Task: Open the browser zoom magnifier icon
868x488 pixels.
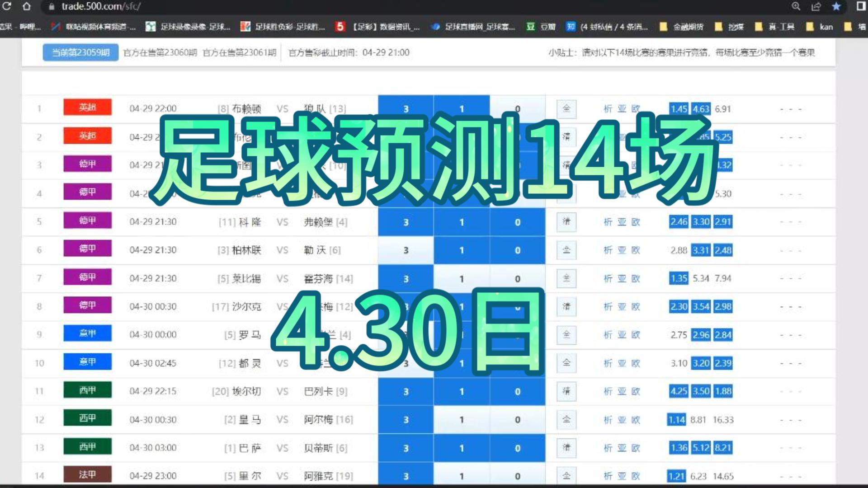Action: [x=796, y=6]
